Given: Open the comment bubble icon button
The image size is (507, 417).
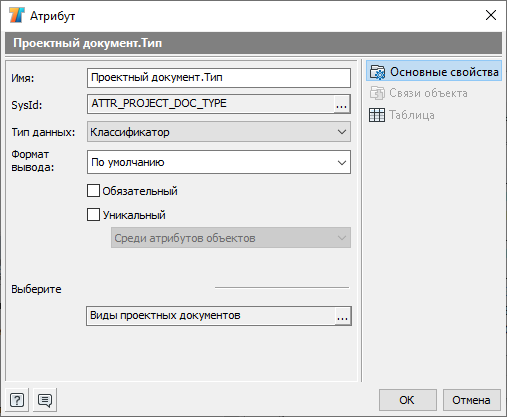Looking at the screenshot, I should coord(45,400).
